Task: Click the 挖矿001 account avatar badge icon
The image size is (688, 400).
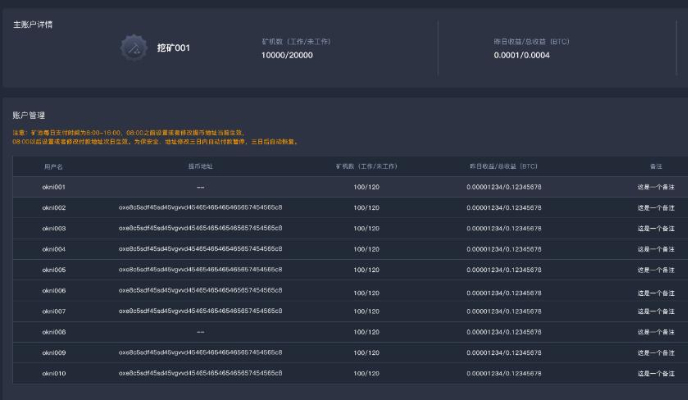Action: (x=134, y=48)
